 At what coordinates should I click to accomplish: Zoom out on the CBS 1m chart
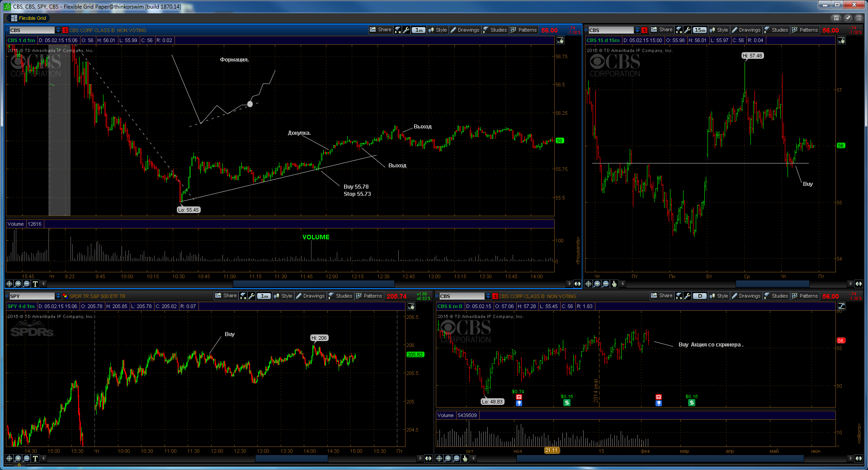[x=27, y=284]
